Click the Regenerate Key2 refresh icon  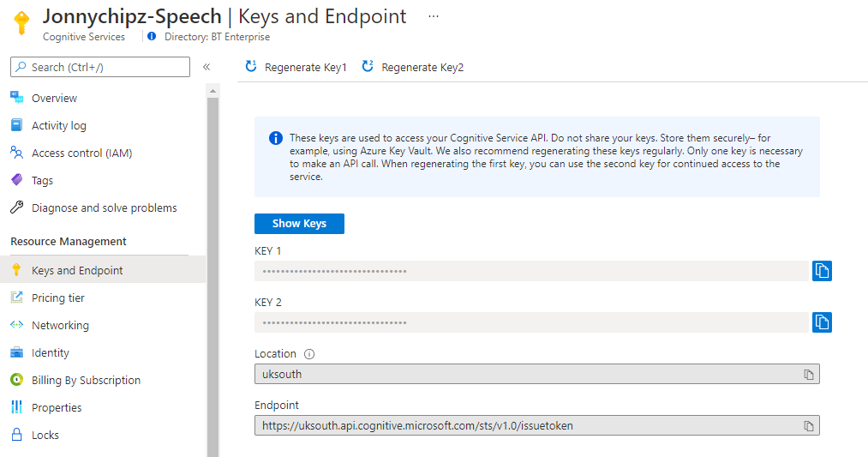[368, 67]
